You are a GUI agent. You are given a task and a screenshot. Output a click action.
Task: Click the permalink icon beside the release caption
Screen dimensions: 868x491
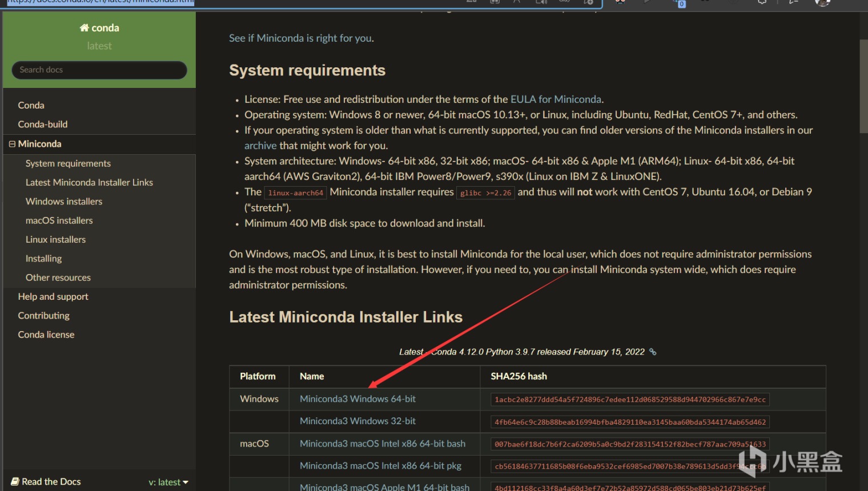tap(653, 352)
